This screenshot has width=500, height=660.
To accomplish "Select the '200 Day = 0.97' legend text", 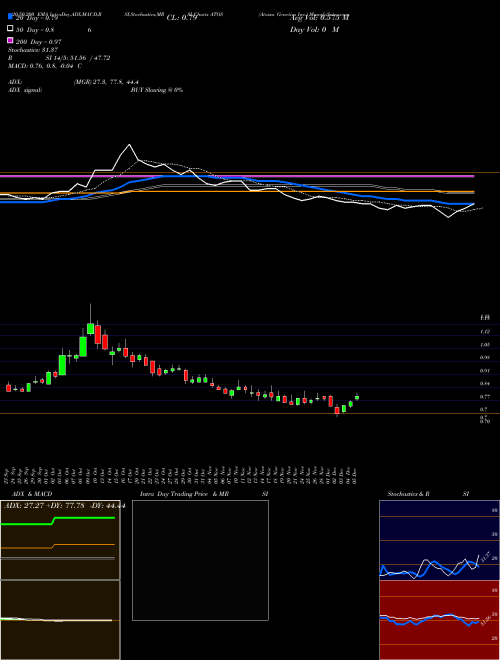I will click(39, 42).
